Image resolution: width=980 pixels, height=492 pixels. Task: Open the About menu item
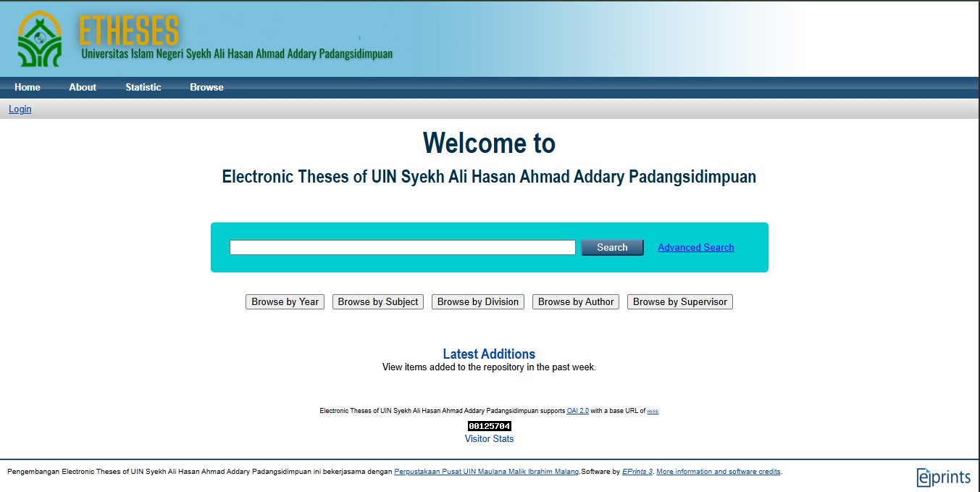coord(83,87)
